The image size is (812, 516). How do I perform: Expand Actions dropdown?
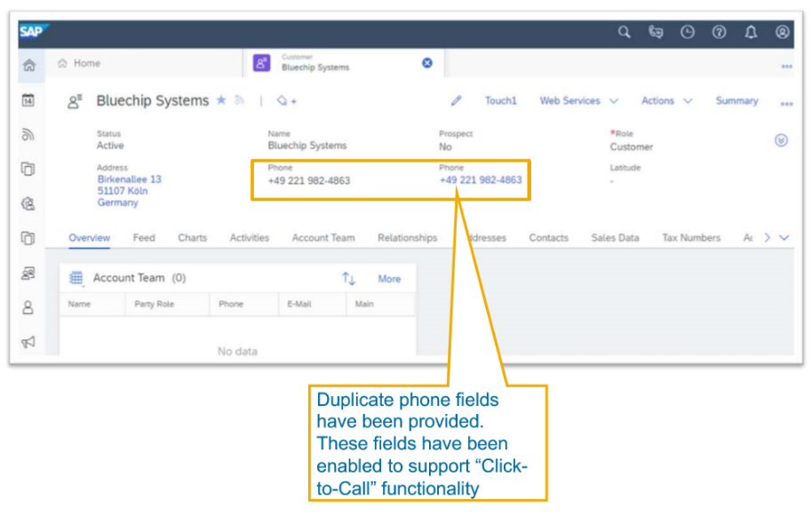[x=688, y=101]
